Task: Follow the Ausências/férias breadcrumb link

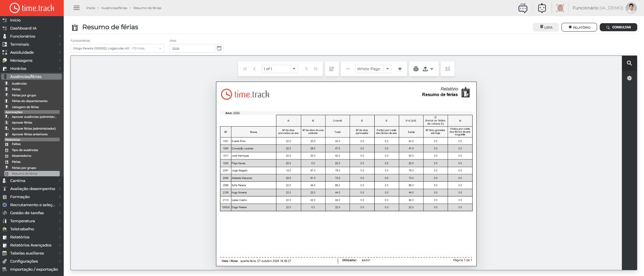Action: (114, 8)
